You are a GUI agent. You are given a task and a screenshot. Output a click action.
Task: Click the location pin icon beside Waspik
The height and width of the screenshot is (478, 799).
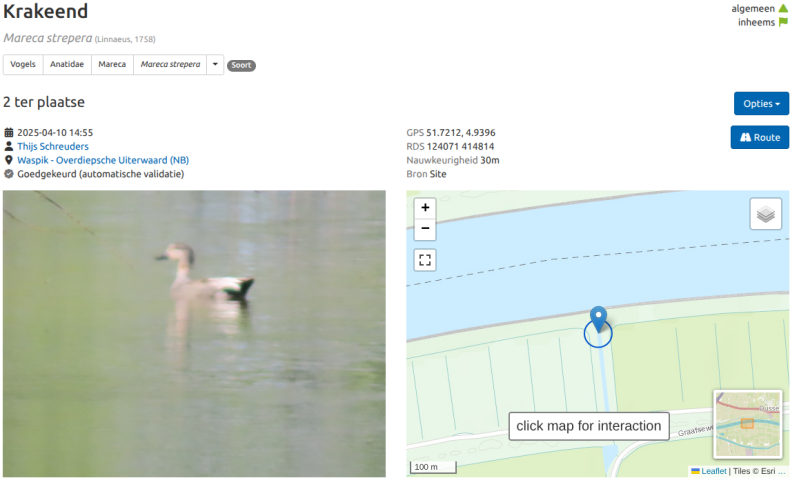coord(9,160)
